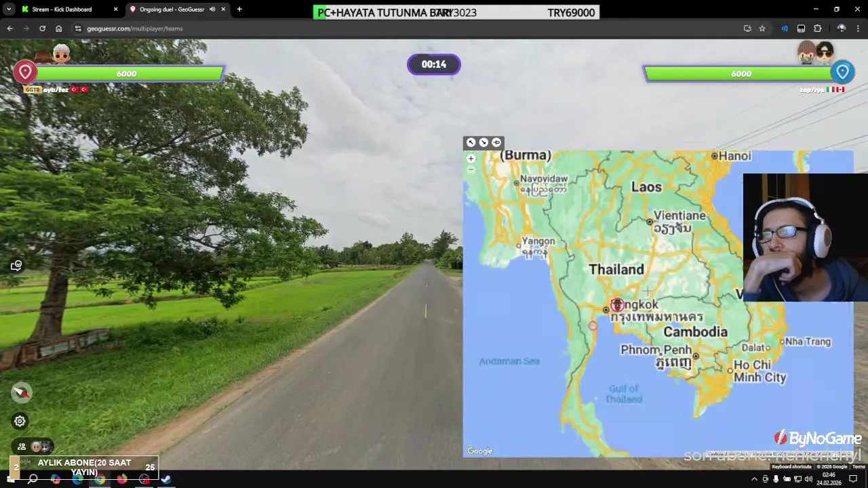Open the blue sound wave extension
The height and width of the screenshot is (488, 868).
click(x=785, y=28)
